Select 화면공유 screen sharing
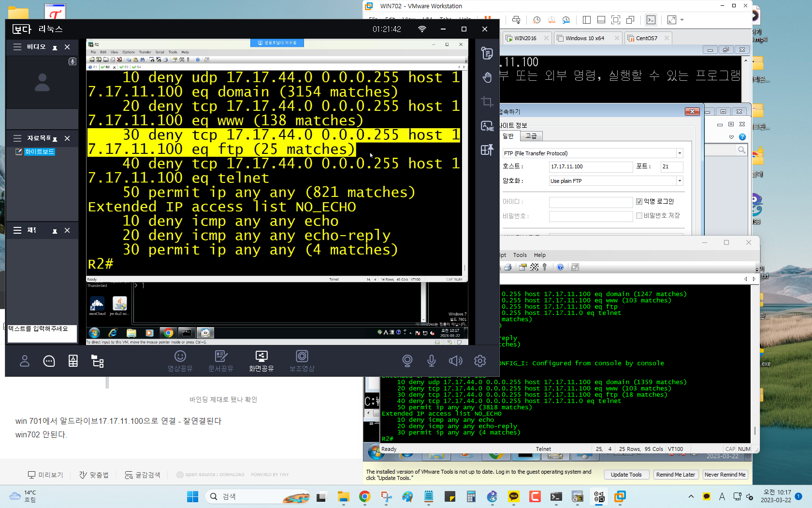The image size is (812, 508). (x=261, y=361)
